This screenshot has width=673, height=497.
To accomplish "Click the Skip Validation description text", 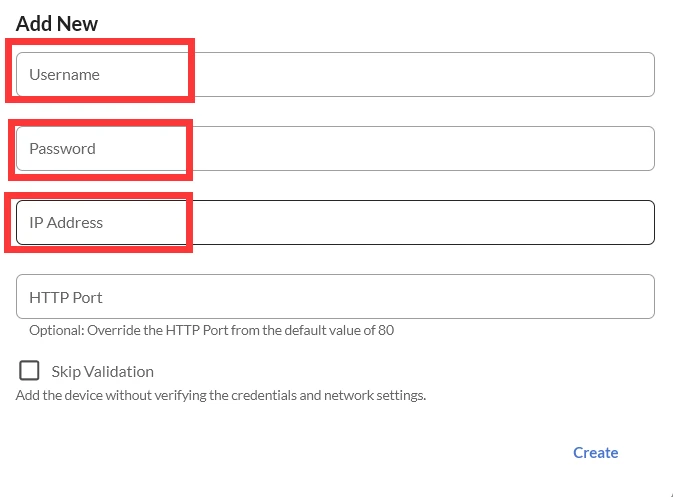I will 221,395.
